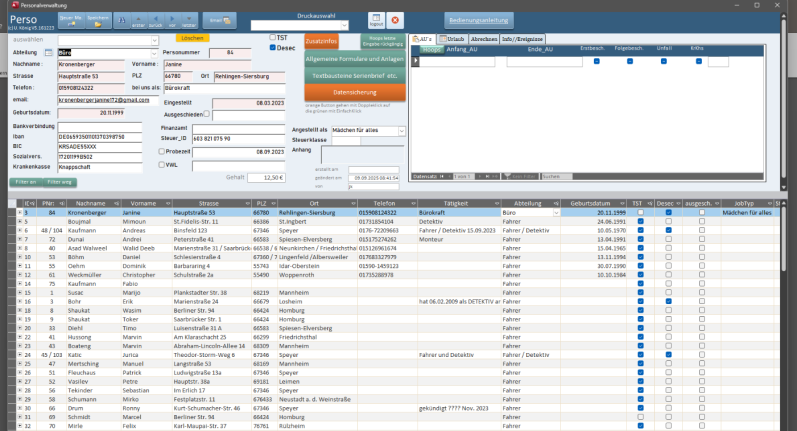Click the Speichern save icon
Screen dimensions: 797x431
(x=100, y=19)
